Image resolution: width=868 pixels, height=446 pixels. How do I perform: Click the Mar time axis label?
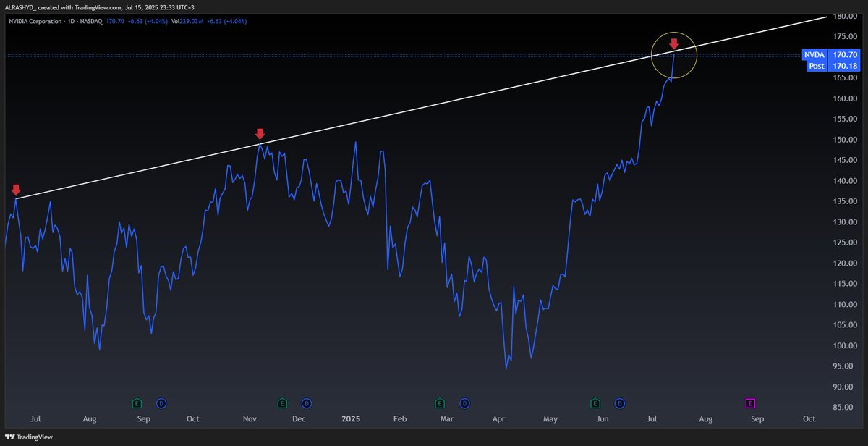(447, 418)
